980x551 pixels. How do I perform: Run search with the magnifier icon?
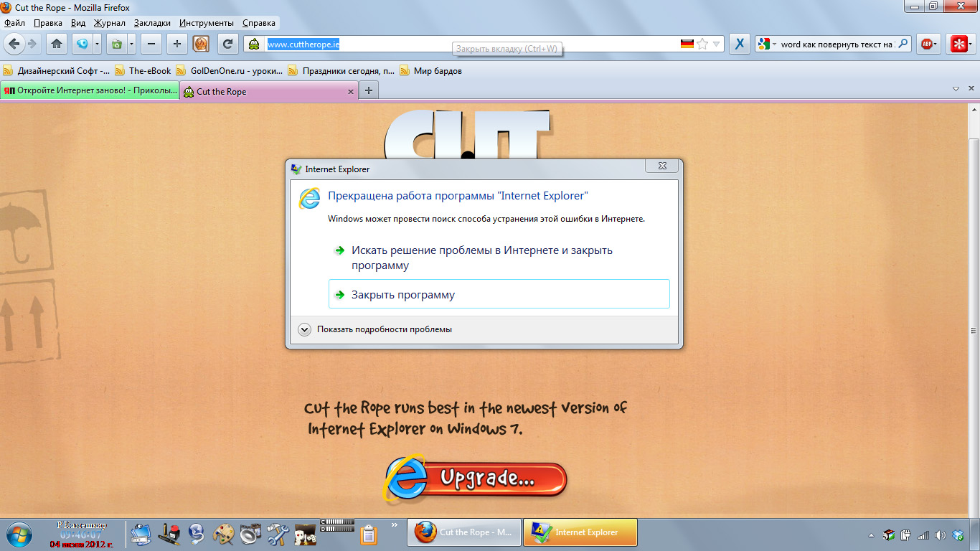[904, 44]
